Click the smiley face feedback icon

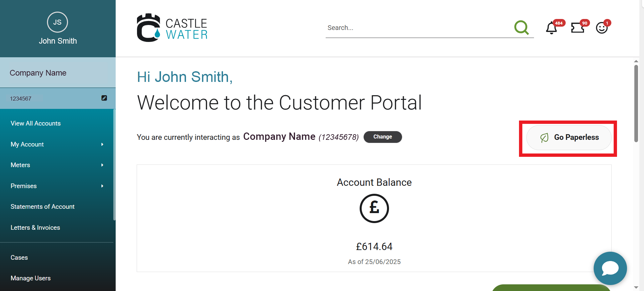tap(602, 28)
